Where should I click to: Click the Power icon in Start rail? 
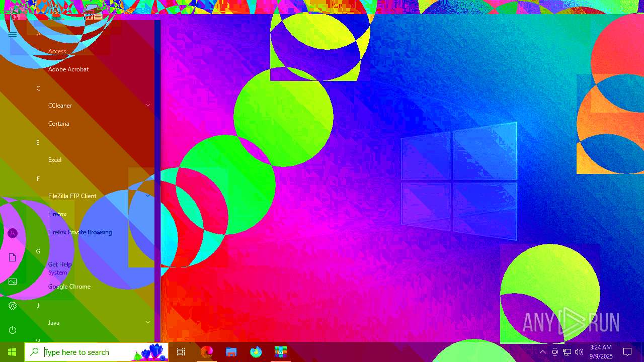pos(13,330)
